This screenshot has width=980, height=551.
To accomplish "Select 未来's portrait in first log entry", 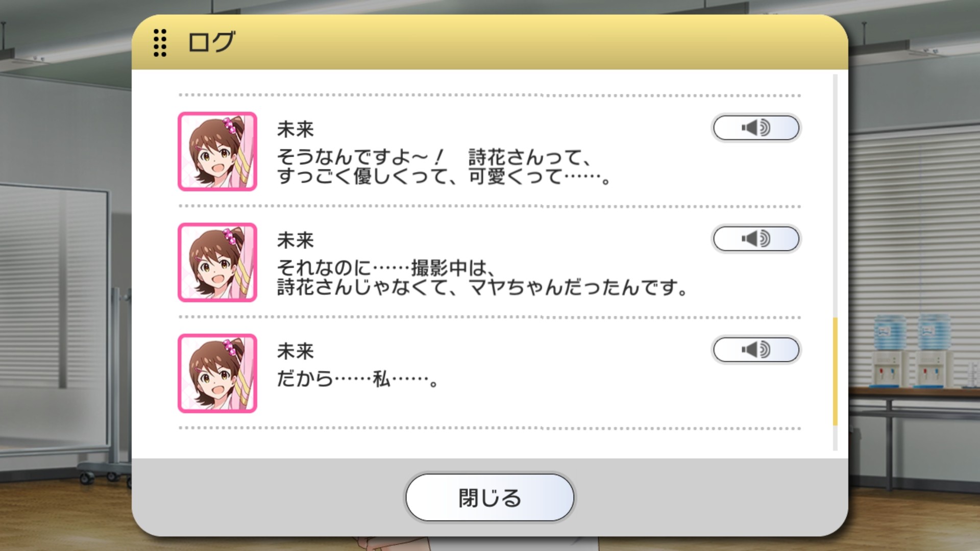I will coord(217,152).
